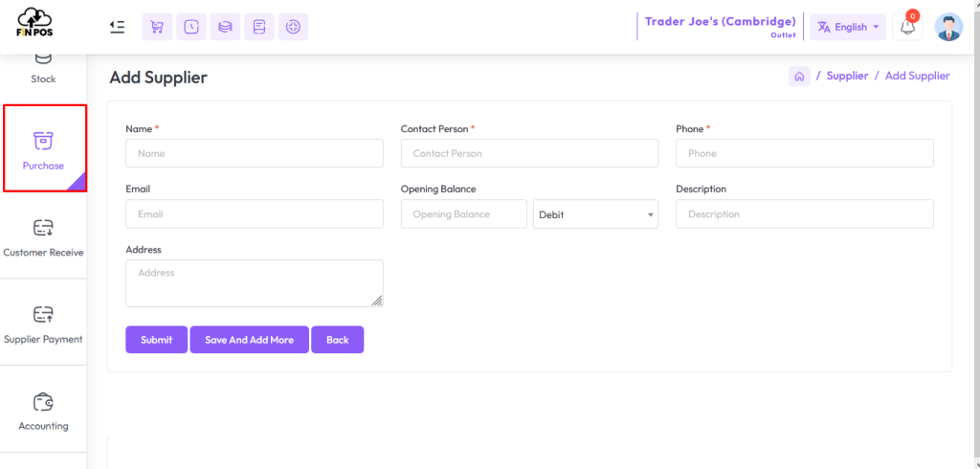Image resolution: width=980 pixels, height=469 pixels.
Task: Click the Save And Add More button
Action: point(250,340)
